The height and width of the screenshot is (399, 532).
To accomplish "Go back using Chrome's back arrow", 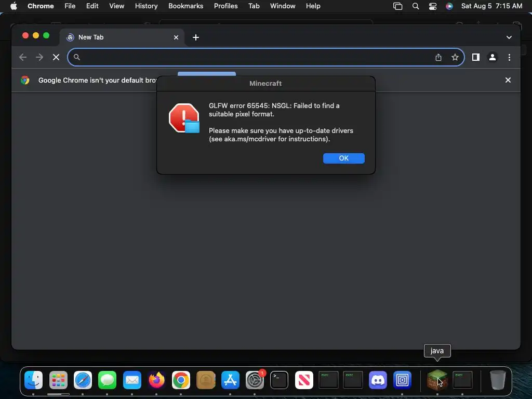I will 23,57.
